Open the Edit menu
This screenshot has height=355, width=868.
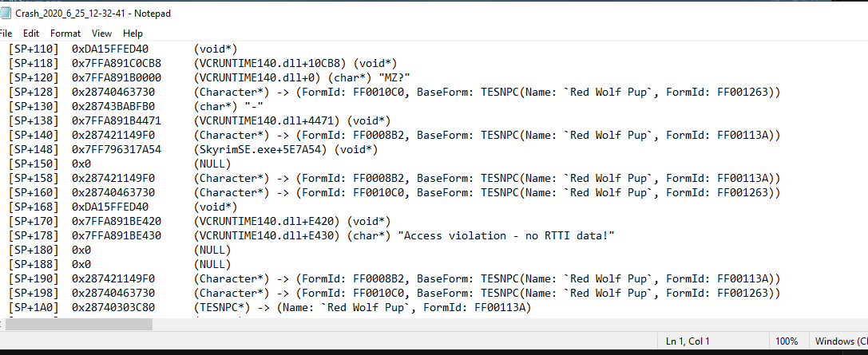pos(30,34)
